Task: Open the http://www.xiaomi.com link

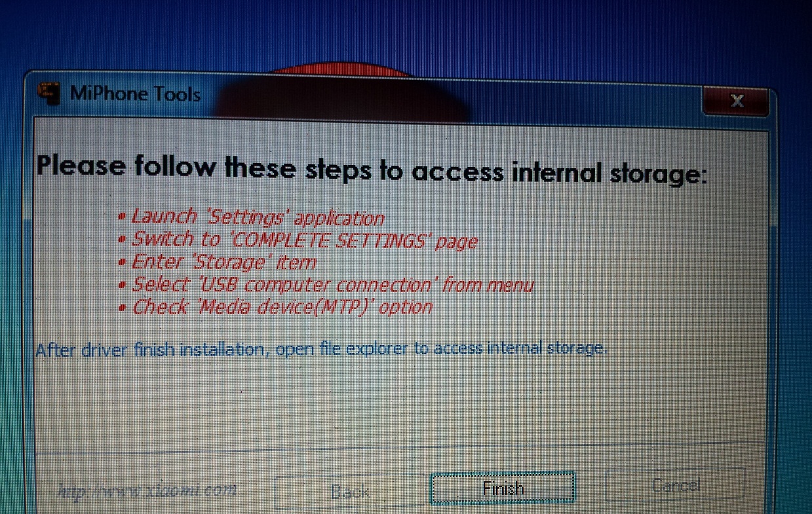Action: [146, 490]
